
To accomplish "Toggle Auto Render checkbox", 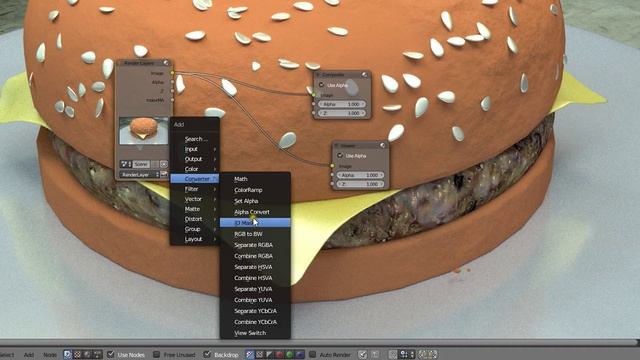I will [313, 354].
